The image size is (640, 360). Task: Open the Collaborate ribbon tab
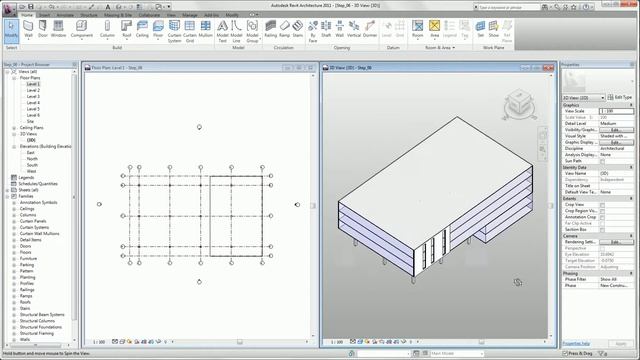(x=149, y=15)
